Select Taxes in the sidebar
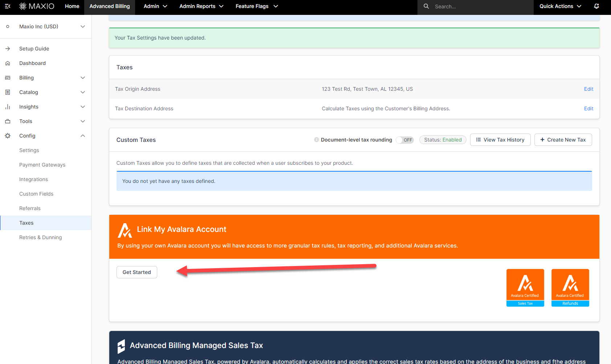611x364 pixels. 46,223
